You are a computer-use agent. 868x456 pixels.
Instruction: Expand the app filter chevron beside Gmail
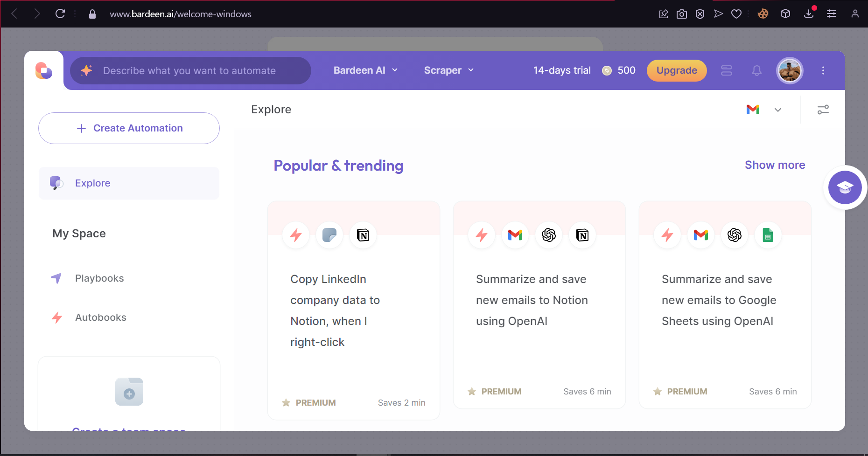tap(778, 110)
